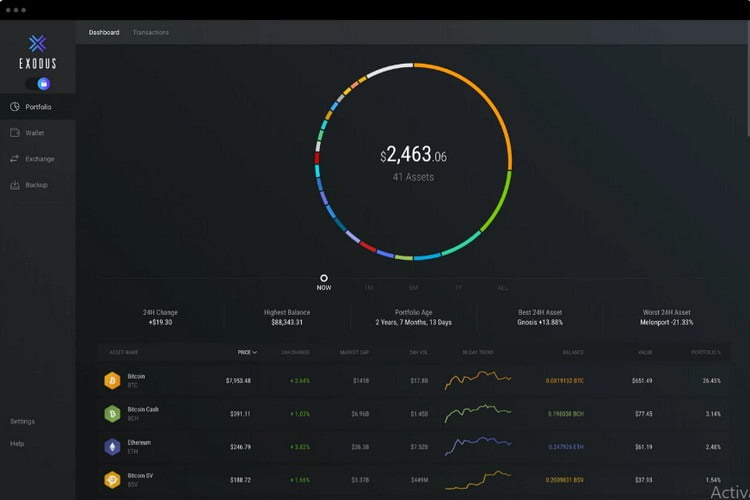Click the Bitcoin SV coin icon

coord(112,480)
